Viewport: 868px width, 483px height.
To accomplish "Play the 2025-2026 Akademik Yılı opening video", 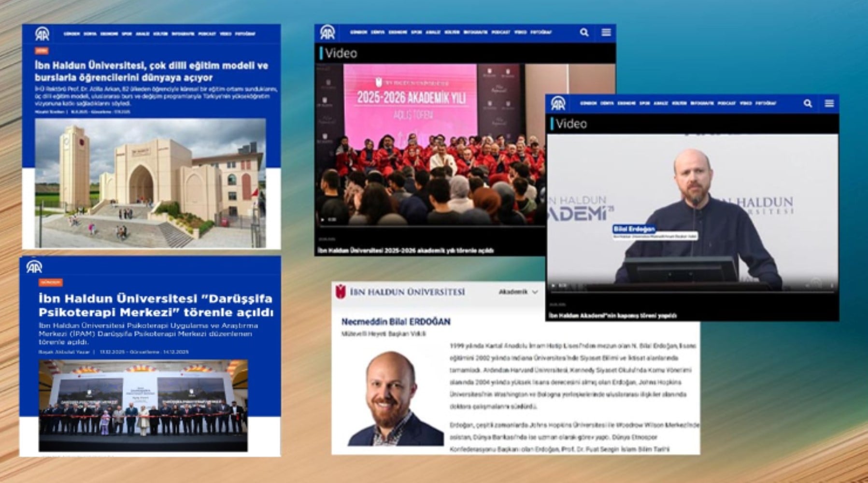I will click(323, 219).
